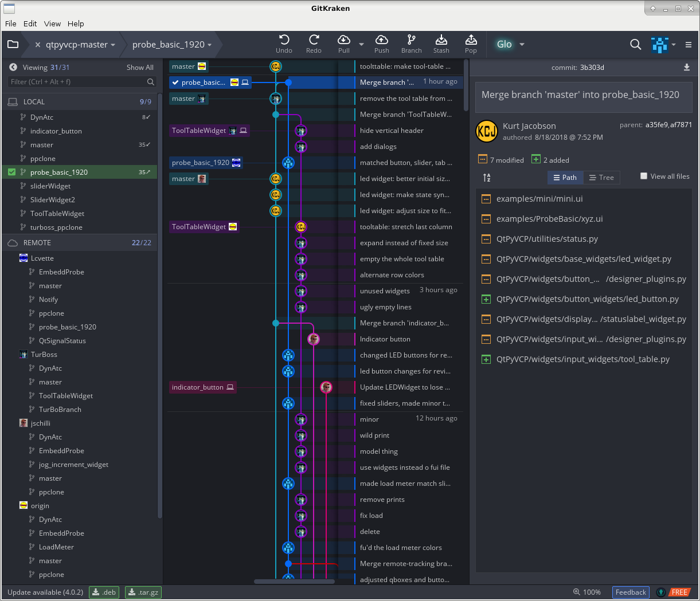
Task: Collapse the LOCAL branches section
Action: tap(80, 101)
